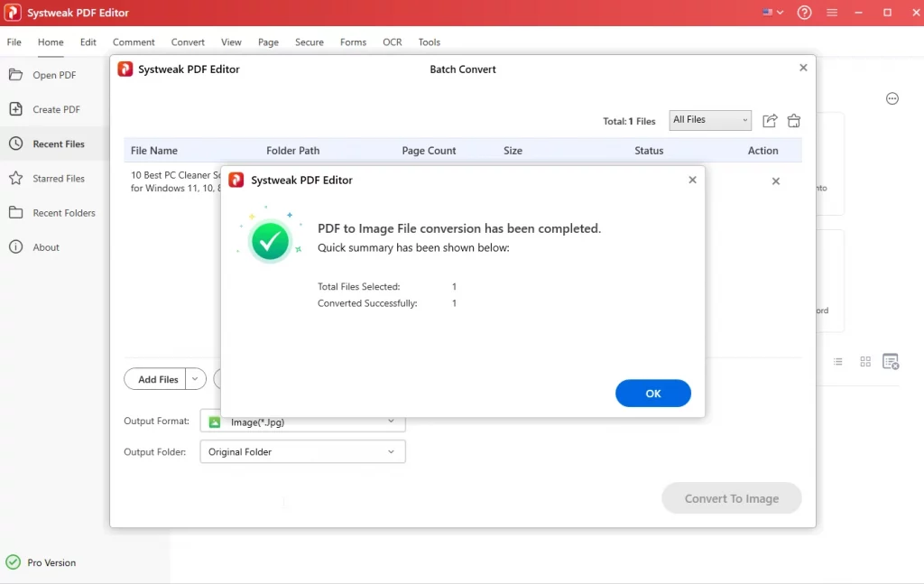Open the Page tab
924x584 pixels.
(x=268, y=42)
